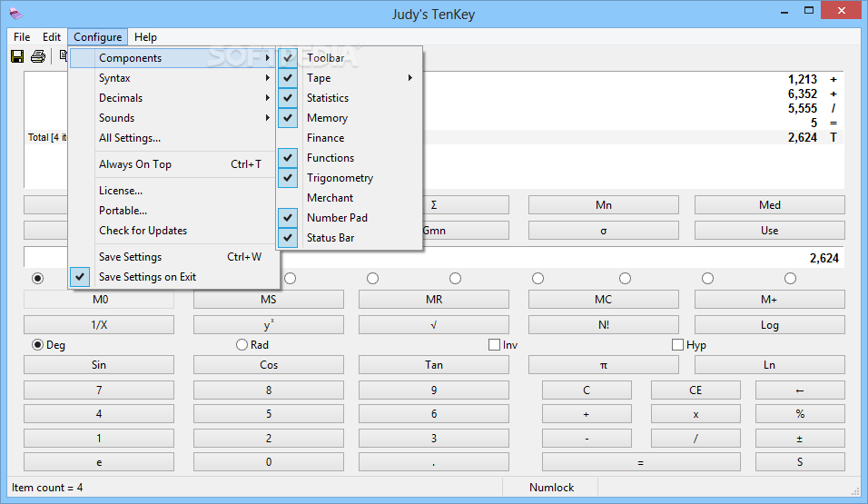Viewport: 868px width, 504px height.
Task: Click the Save floppy disk toolbar icon
Action: (17, 56)
